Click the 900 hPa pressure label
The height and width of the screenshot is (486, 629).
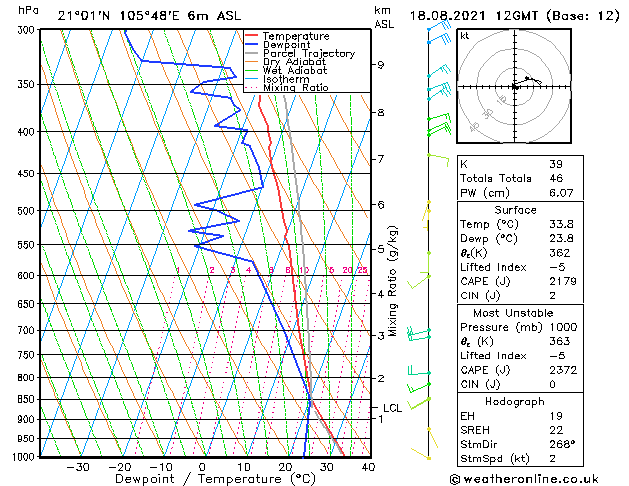28,419
